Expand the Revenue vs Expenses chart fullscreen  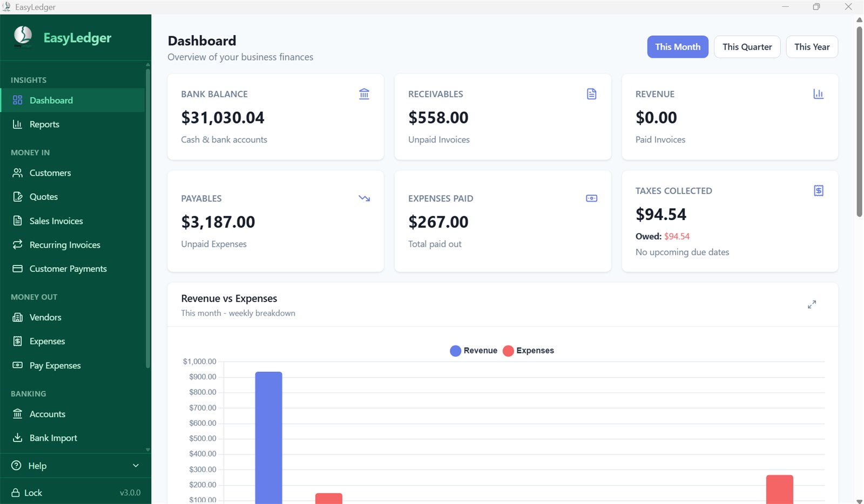click(812, 304)
